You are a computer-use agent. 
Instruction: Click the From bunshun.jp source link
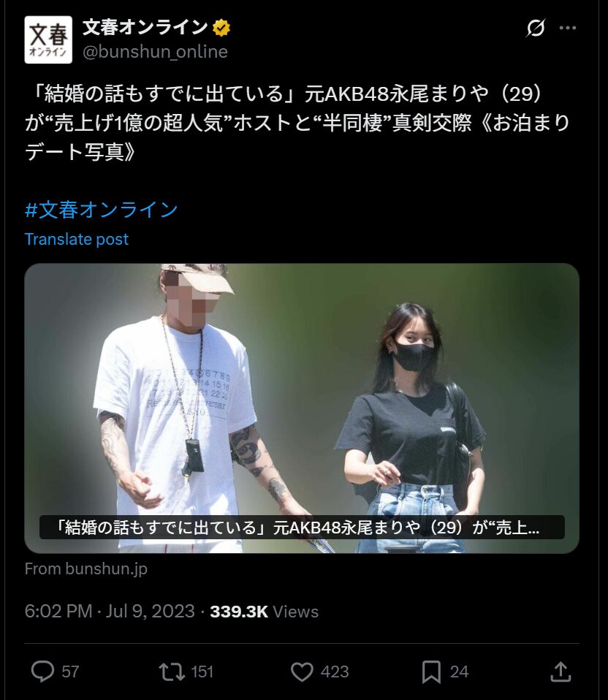click(85, 568)
